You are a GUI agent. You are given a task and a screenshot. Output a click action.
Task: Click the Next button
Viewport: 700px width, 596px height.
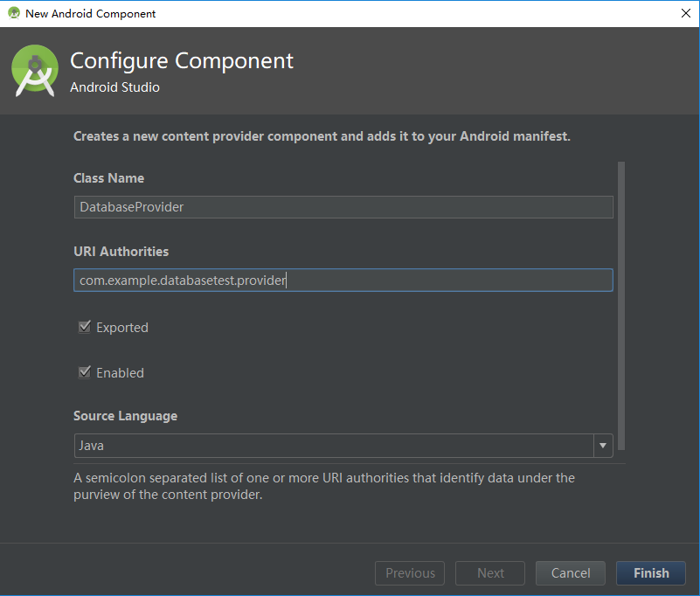(490, 573)
